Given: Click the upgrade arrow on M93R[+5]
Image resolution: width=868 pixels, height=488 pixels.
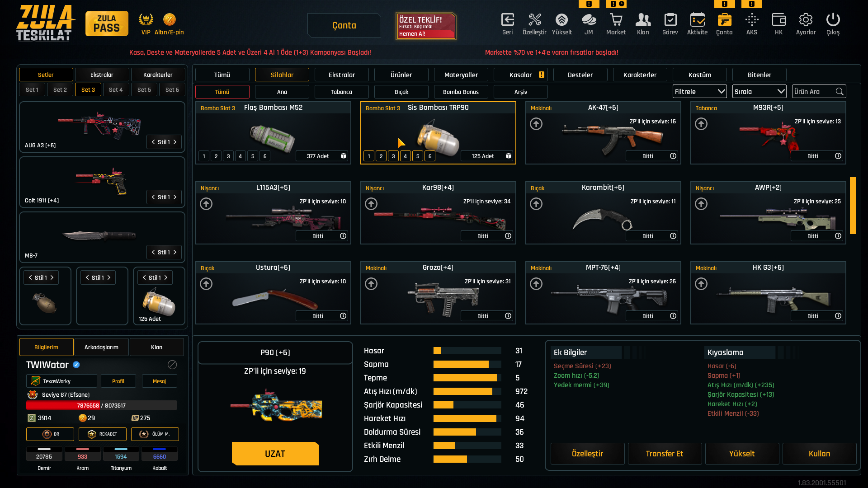Looking at the screenshot, I should [701, 124].
